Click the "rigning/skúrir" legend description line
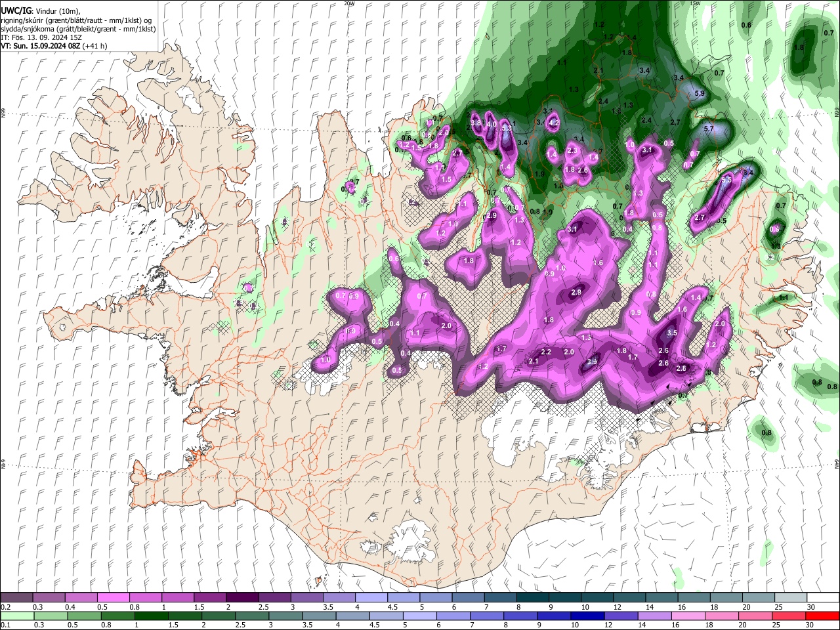Screen dimensions: 840x630 point(76,20)
